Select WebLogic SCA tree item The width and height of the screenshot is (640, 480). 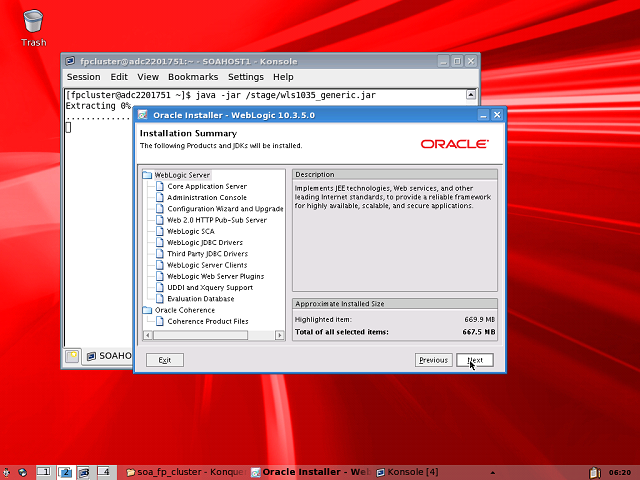[191, 231]
